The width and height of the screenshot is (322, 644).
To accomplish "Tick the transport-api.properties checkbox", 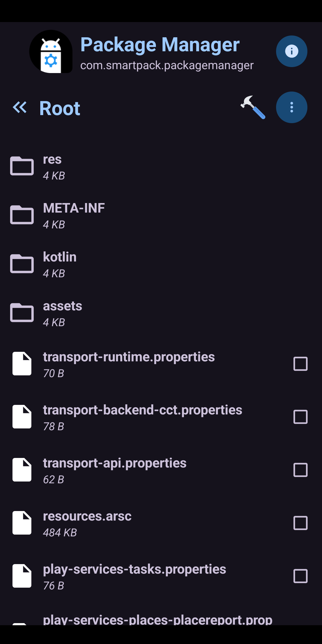I will pyautogui.click(x=300, y=470).
